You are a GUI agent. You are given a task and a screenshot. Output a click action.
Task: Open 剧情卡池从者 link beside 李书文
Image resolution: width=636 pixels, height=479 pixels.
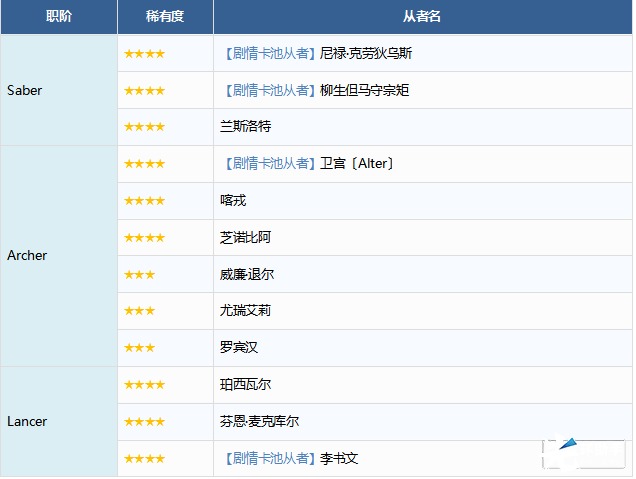pyautogui.click(x=268, y=459)
